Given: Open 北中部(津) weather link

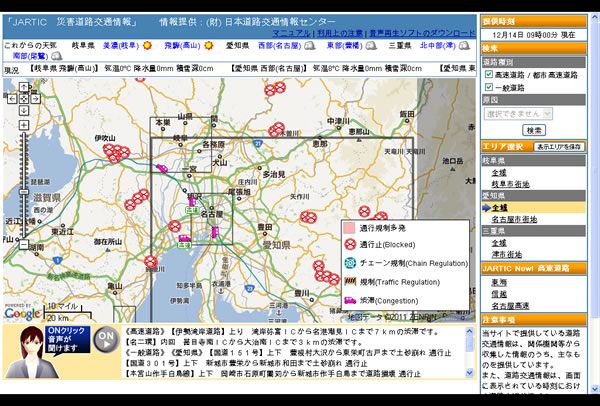Looking at the screenshot, I should [x=438, y=46].
